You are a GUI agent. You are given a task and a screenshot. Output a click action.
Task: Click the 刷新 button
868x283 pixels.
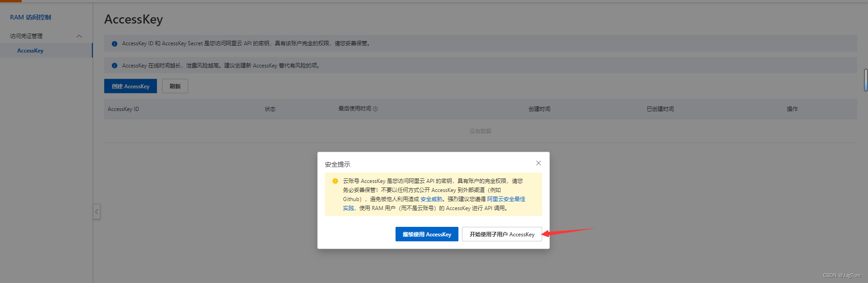[175, 86]
